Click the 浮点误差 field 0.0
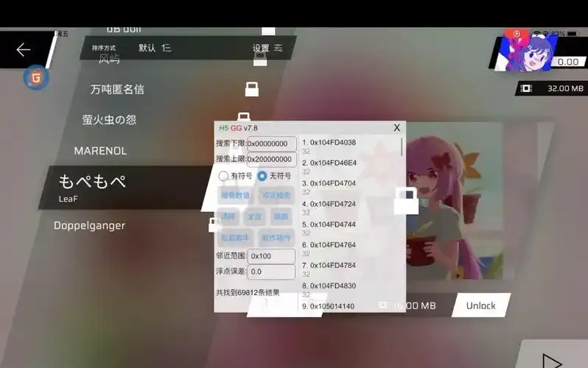 tap(271, 272)
